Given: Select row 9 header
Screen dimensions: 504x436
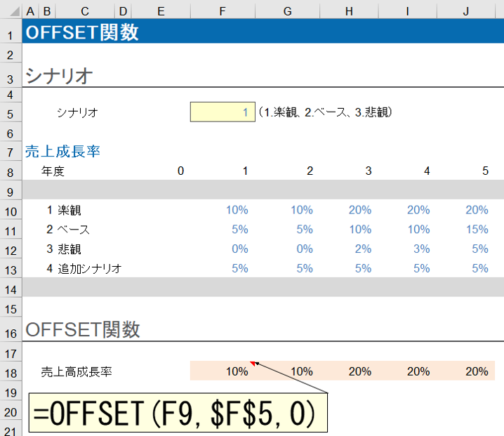Looking at the screenshot, I should pyautogui.click(x=11, y=190).
